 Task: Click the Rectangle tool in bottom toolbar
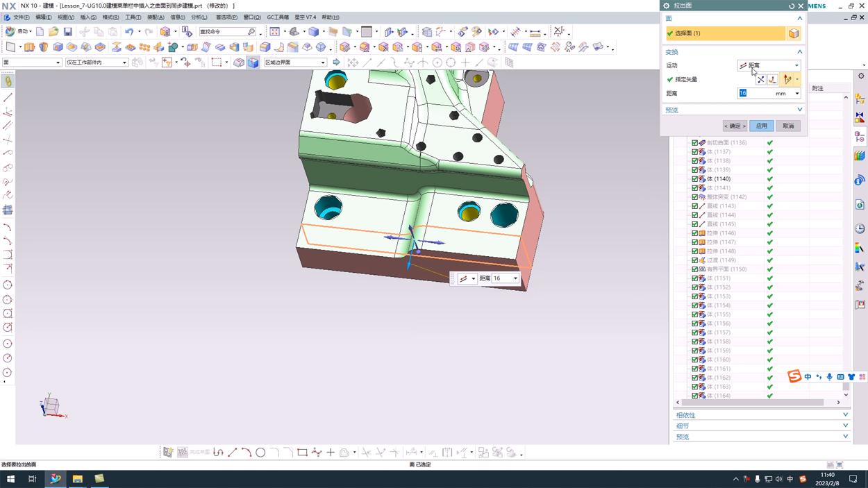coord(302,453)
